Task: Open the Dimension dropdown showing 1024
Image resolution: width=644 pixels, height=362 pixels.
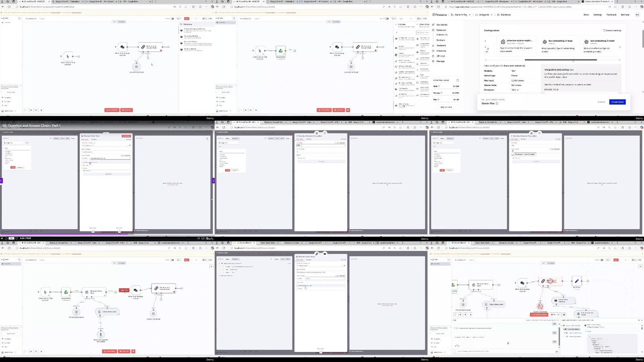Action: click(x=515, y=90)
